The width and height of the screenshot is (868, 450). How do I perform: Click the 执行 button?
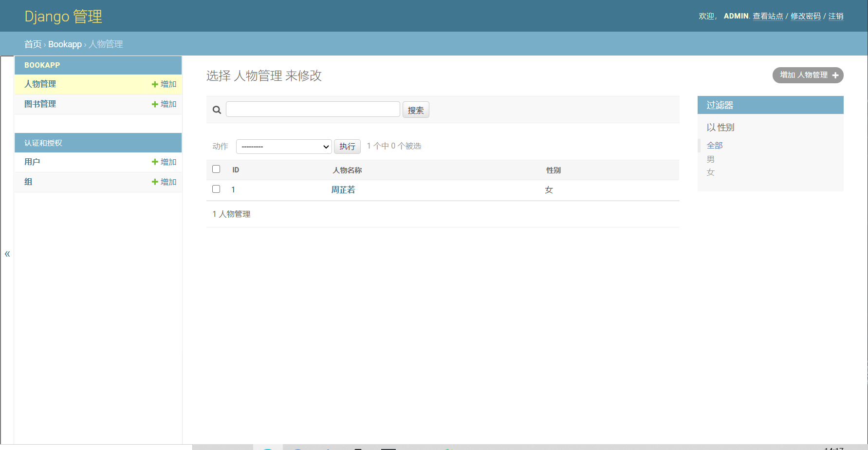347,147
